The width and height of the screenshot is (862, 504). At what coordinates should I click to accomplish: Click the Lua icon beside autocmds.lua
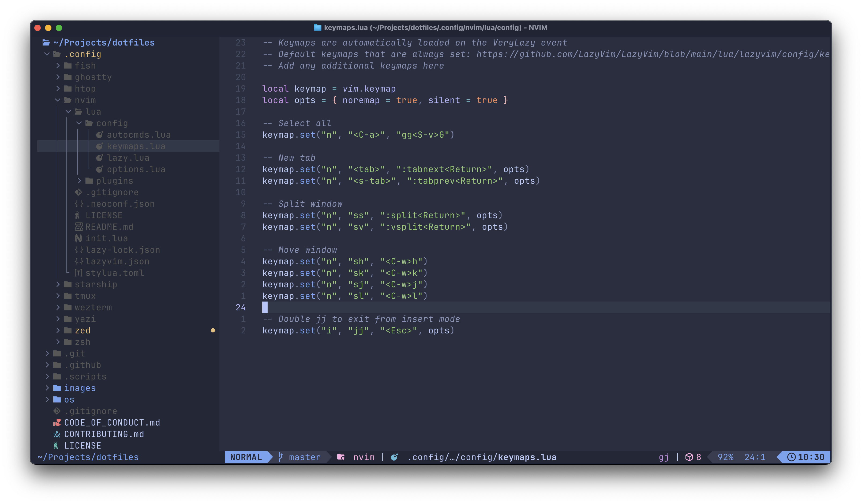[x=100, y=135]
